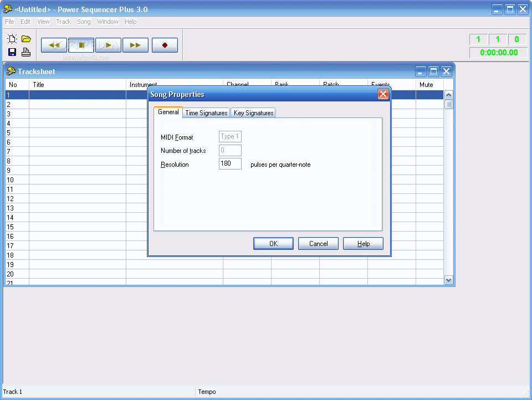This screenshot has height=400, width=532.
Task: Maximize the Tracksheet window
Action: coord(433,71)
